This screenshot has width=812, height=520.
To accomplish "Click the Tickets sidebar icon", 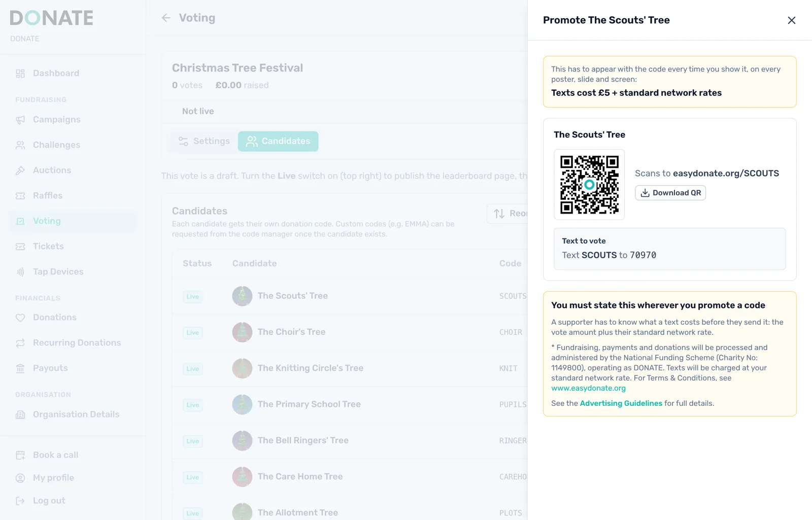I will [20, 247].
